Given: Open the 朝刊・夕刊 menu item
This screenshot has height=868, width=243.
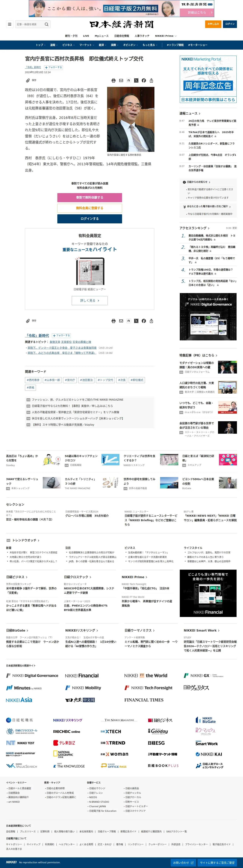Looking at the screenshot, I should click(71, 36).
